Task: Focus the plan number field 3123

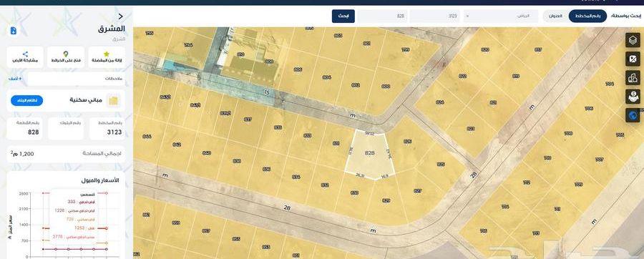Action: 434,16
